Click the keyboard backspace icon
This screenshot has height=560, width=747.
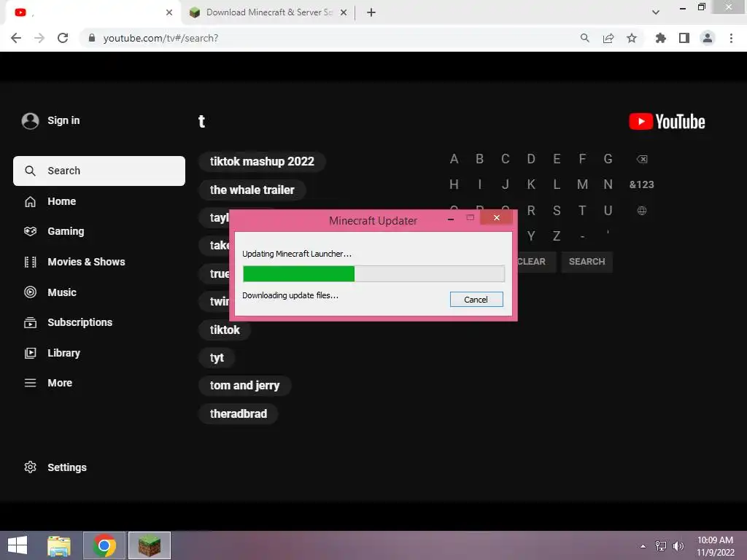tap(642, 159)
